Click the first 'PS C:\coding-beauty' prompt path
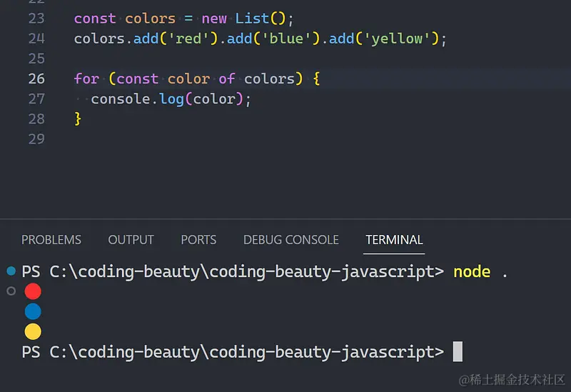The image size is (571, 392). click(233, 272)
